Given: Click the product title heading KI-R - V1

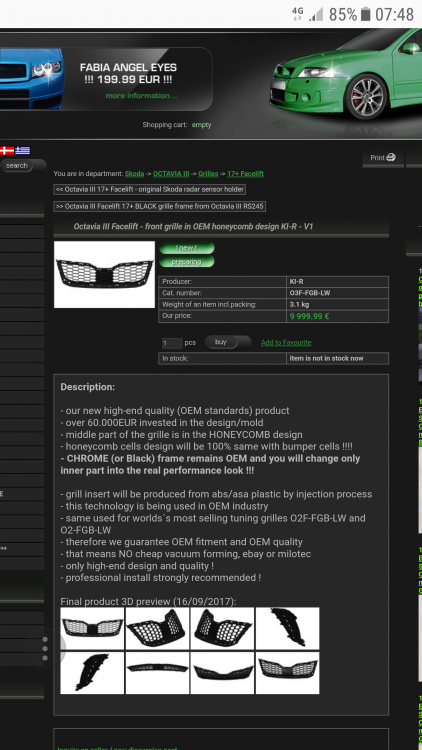Looking at the screenshot, I should click(x=193, y=226).
